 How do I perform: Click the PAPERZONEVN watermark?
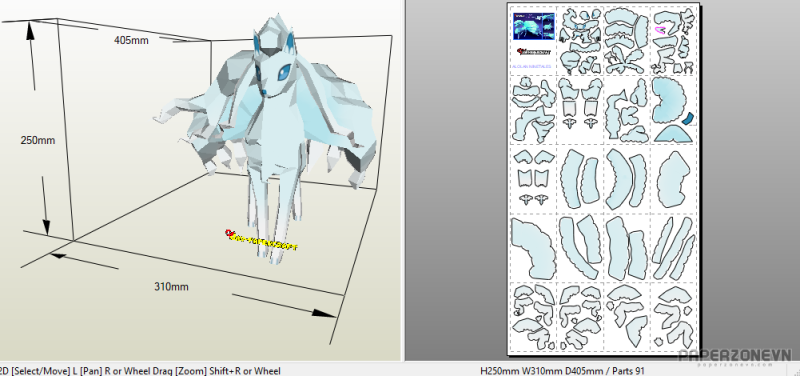(x=735, y=357)
